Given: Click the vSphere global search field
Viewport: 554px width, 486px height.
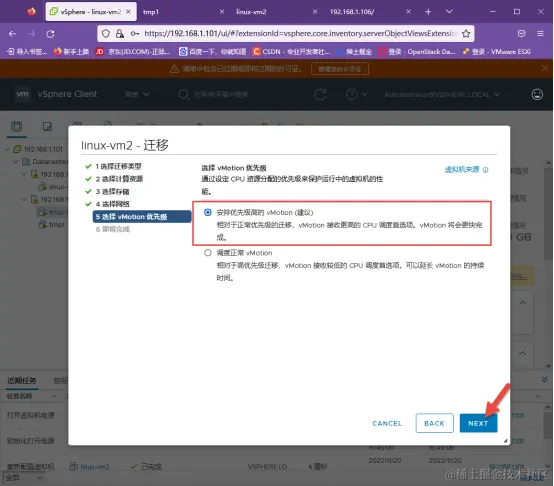Looking at the screenshot, I should [x=221, y=94].
